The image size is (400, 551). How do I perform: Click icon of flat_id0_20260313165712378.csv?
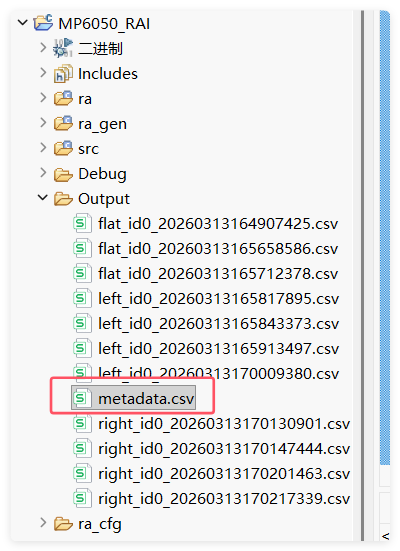tap(82, 273)
